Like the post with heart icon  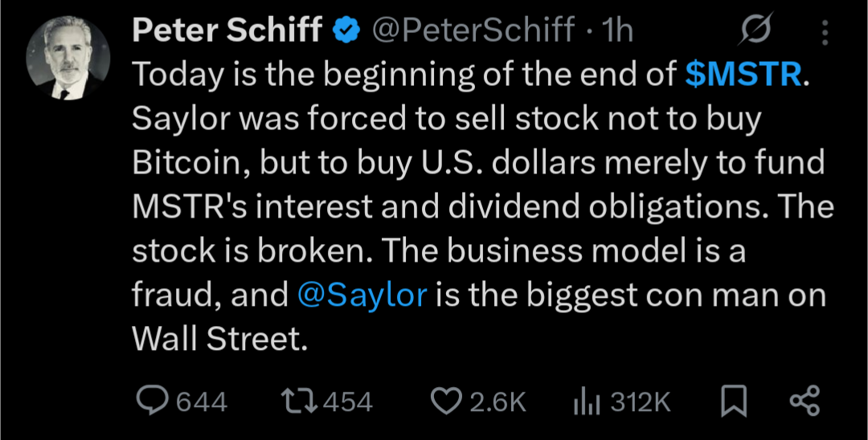pyautogui.click(x=446, y=401)
